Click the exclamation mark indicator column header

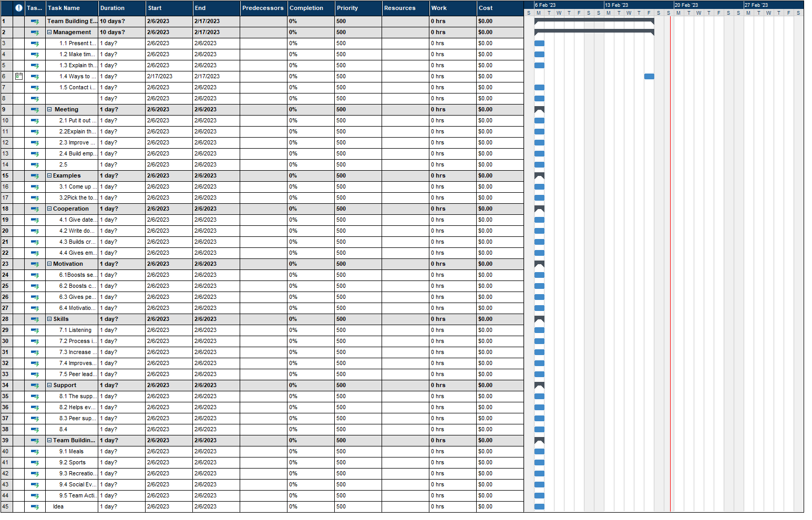pos(18,7)
